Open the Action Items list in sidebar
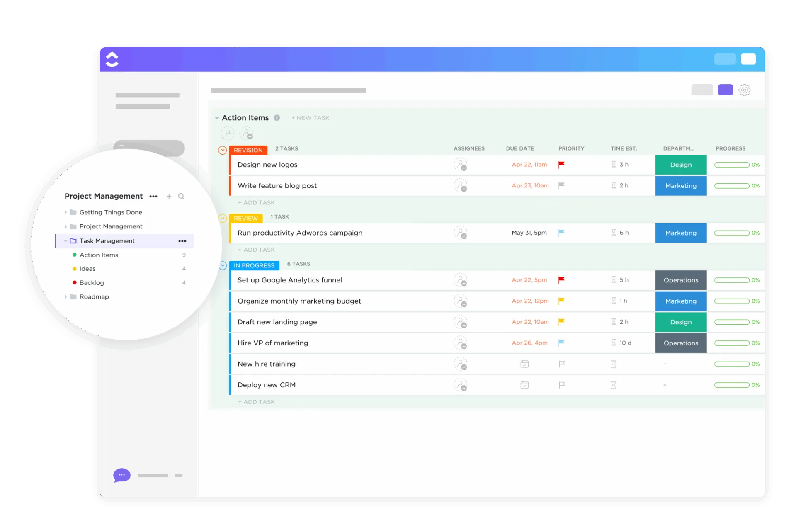The image size is (796, 532). tap(99, 255)
